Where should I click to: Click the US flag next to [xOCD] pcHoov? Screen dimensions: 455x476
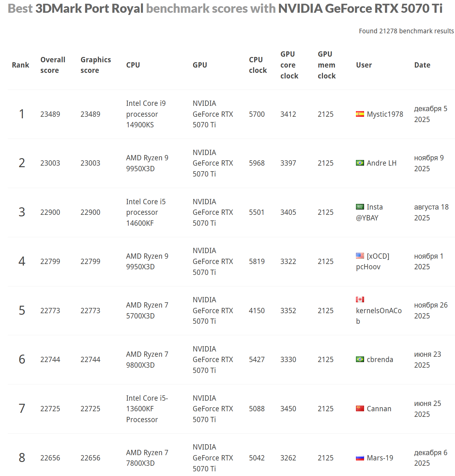coord(360,256)
